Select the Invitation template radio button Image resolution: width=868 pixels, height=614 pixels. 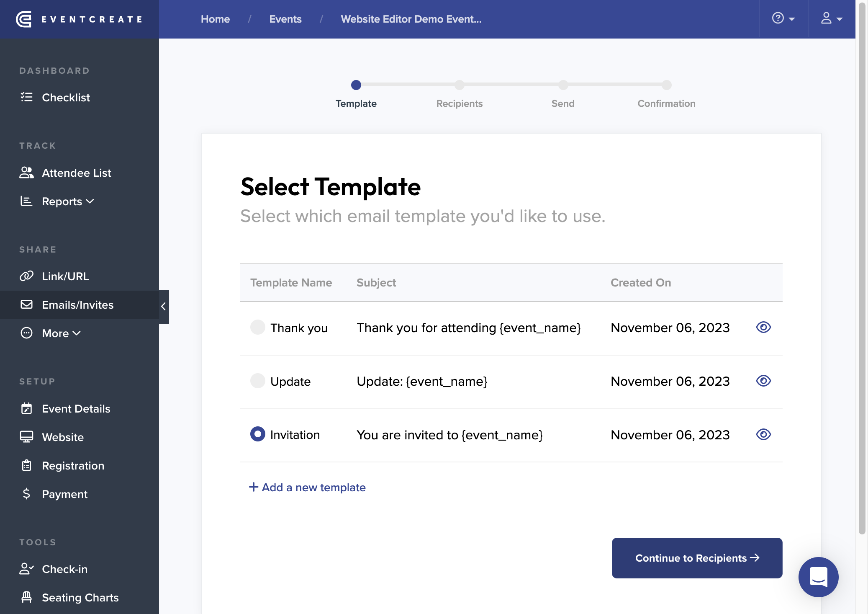[257, 434]
